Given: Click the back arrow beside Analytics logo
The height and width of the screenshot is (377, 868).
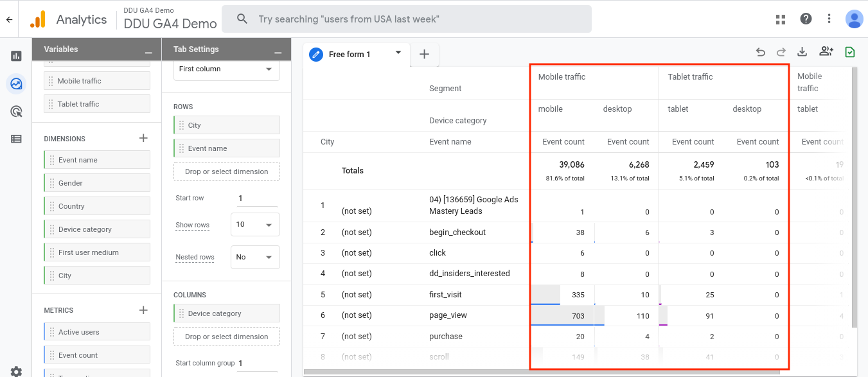Looking at the screenshot, I should tap(9, 19).
